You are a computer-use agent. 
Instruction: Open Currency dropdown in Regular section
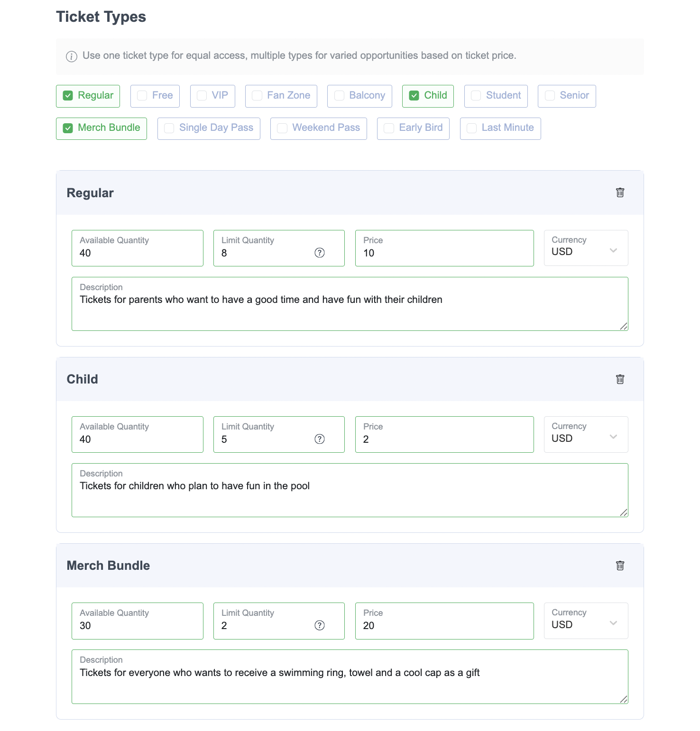[x=586, y=248]
